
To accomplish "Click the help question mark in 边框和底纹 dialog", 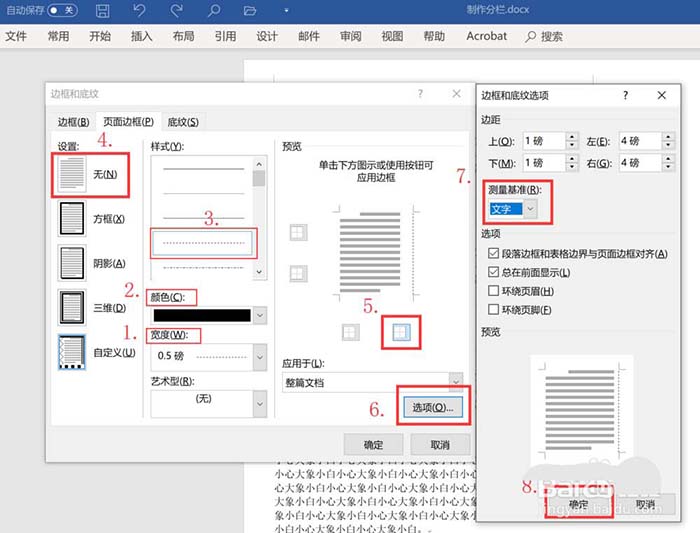I will click(x=420, y=93).
